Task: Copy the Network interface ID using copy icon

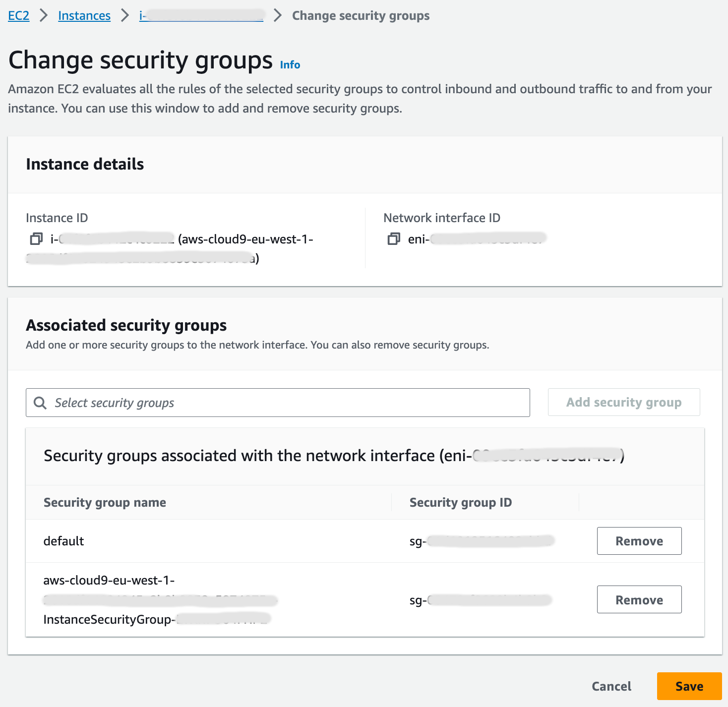Action: click(x=394, y=238)
